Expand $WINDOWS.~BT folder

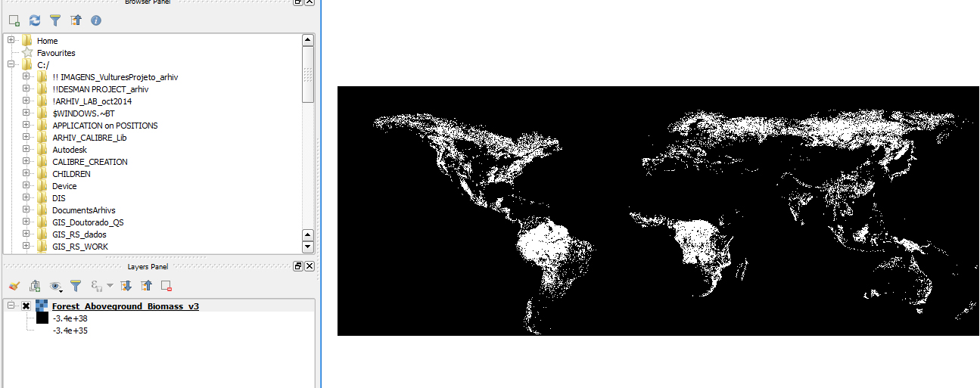pos(26,113)
